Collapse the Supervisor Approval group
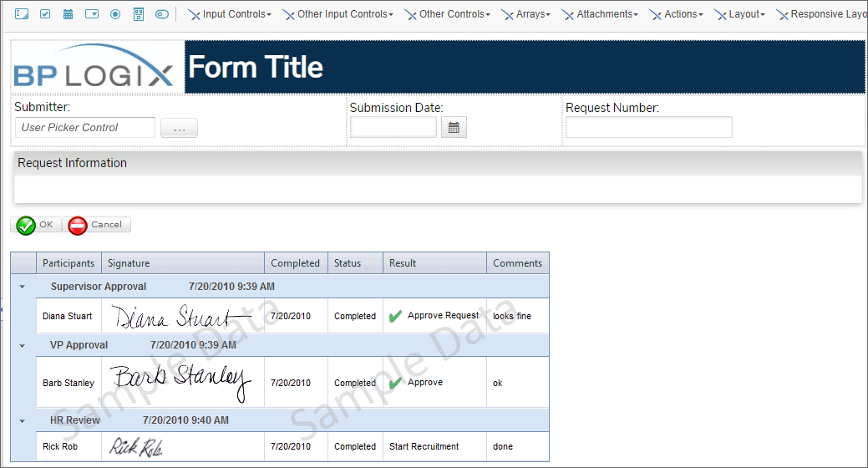The height and width of the screenshot is (468, 868). [x=23, y=287]
